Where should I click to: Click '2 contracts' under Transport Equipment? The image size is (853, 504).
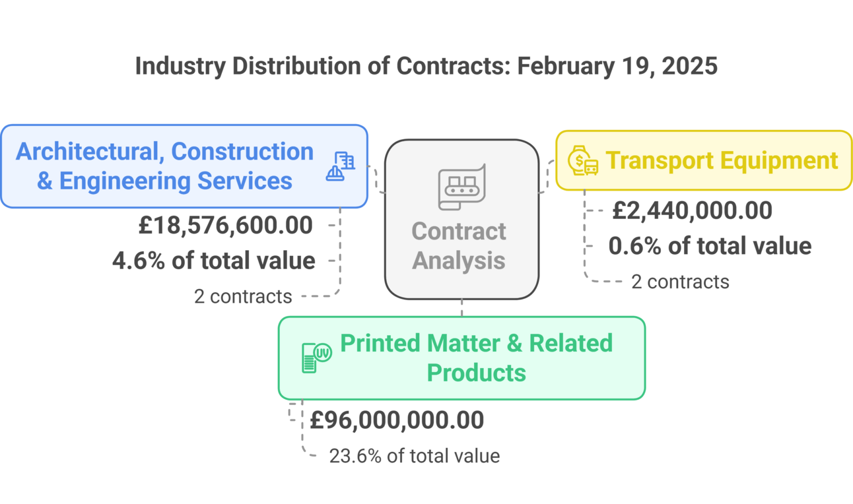click(680, 282)
